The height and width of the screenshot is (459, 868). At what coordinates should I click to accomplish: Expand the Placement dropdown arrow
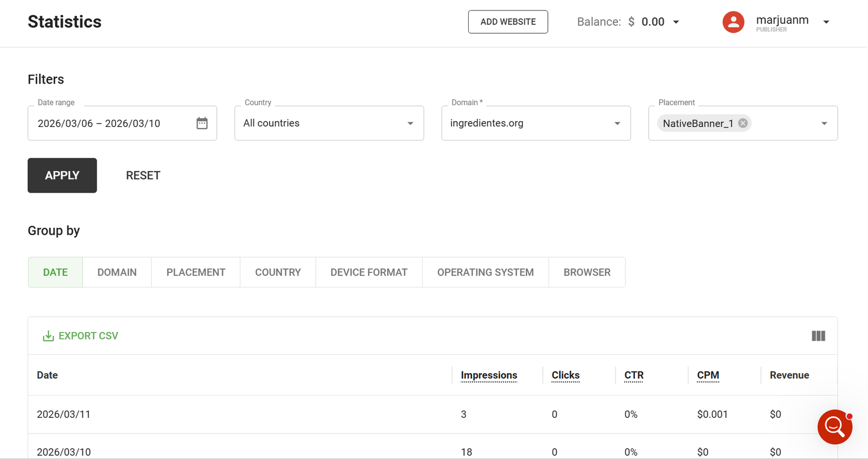click(x=824, y=124)
